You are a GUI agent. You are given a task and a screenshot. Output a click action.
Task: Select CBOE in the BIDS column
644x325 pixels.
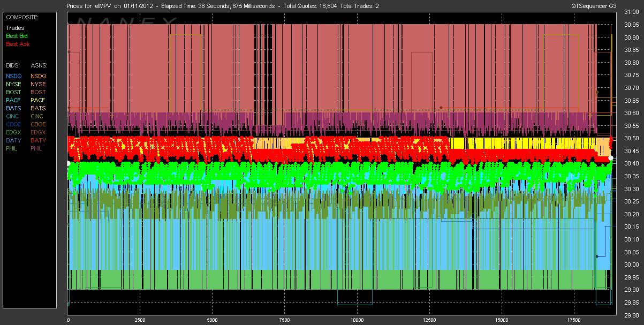tap(14, 124)
